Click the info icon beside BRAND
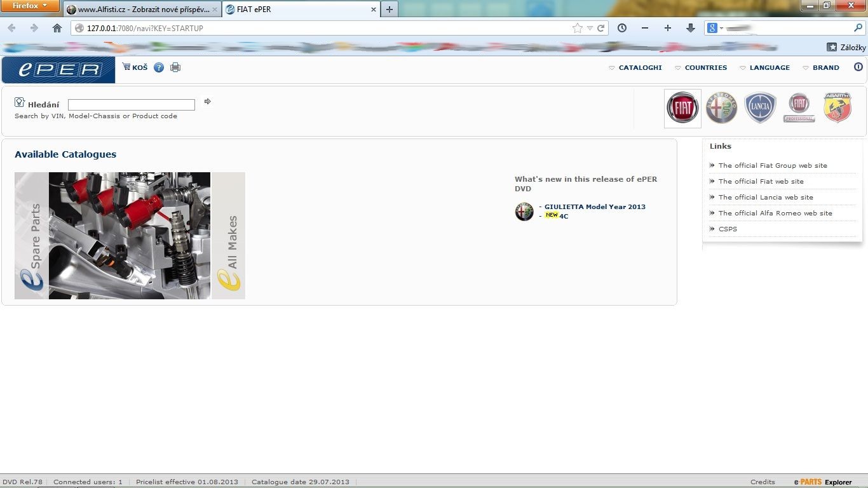 tap(858, 67)
